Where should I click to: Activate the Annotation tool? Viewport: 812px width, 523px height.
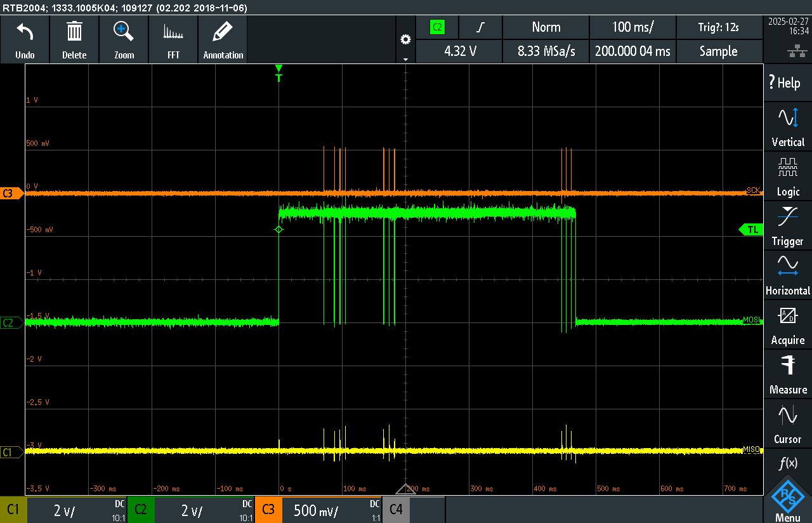[x=223, y=39]
